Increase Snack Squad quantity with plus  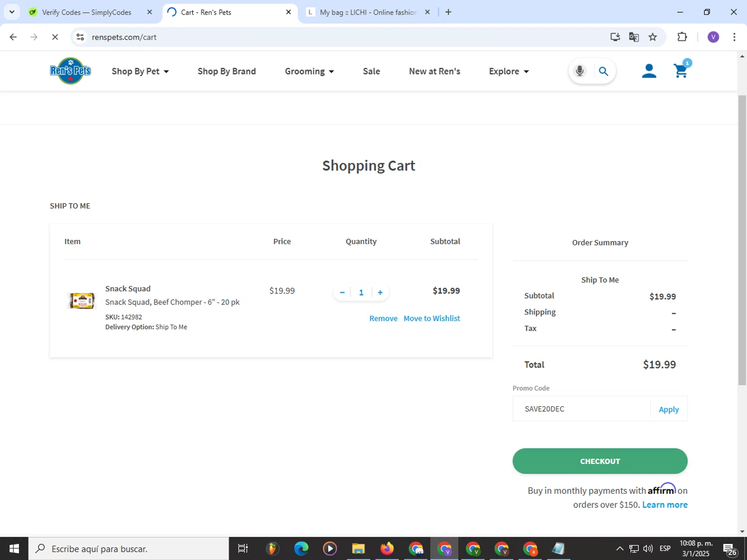tap(380, 292)
